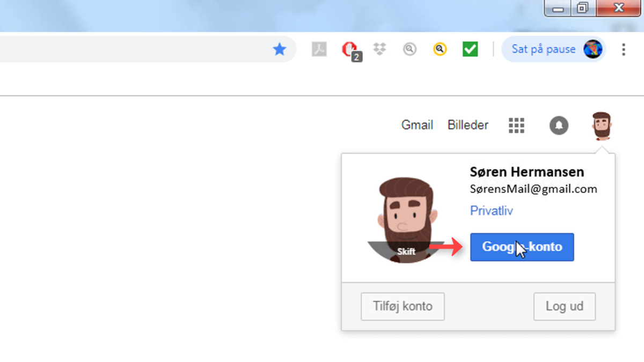Click the blue bookmark star icon
The image size is (644, 362).
tap(280, 50)
